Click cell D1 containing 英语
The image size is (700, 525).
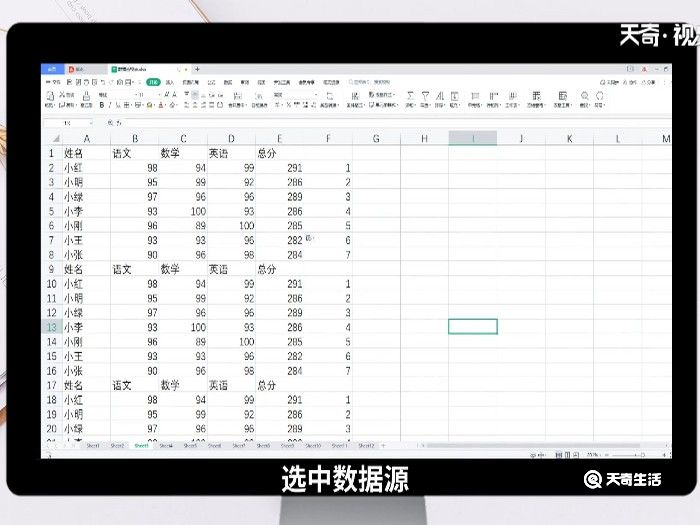(231, 153)
